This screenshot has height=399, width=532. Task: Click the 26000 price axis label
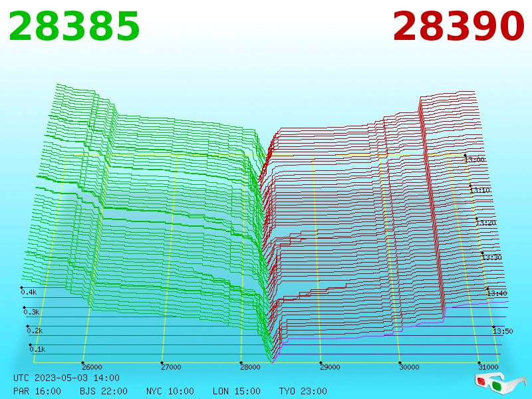tap(92, 367)
